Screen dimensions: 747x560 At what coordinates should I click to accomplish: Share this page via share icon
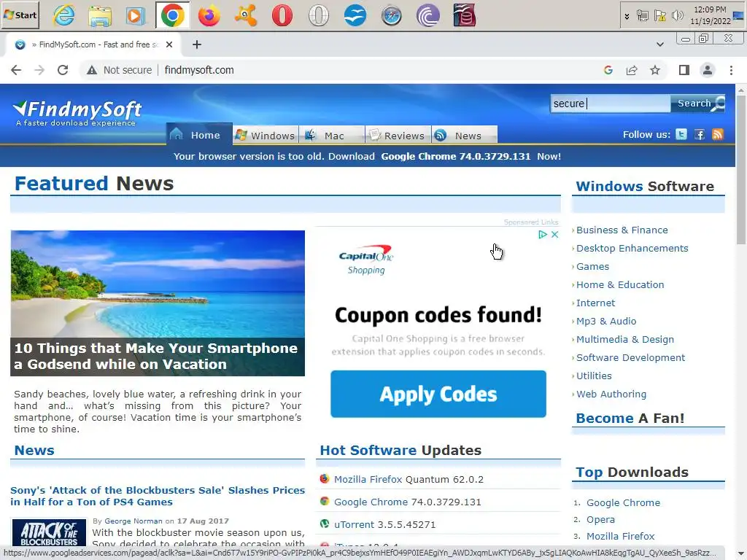point(632,70)
